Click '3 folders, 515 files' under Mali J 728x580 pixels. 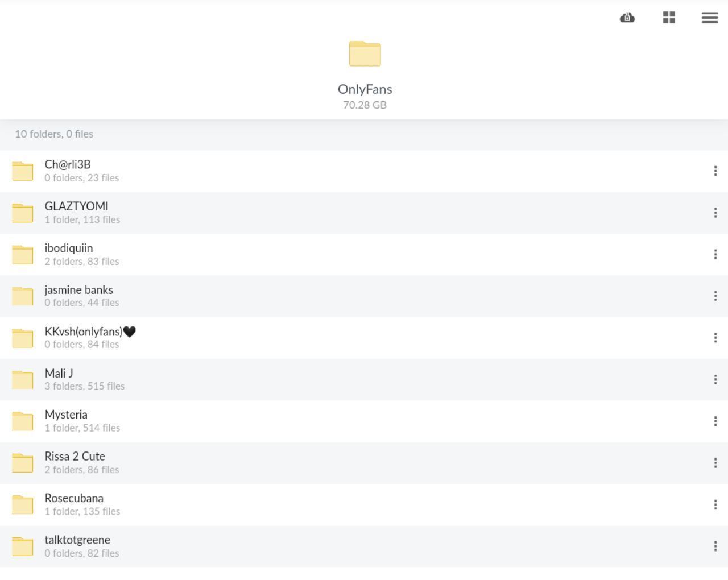coord(85,386)
